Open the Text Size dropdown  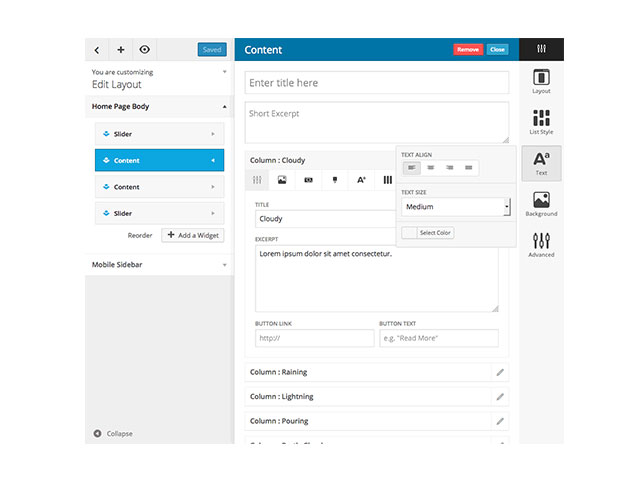[x=456, y=207]
